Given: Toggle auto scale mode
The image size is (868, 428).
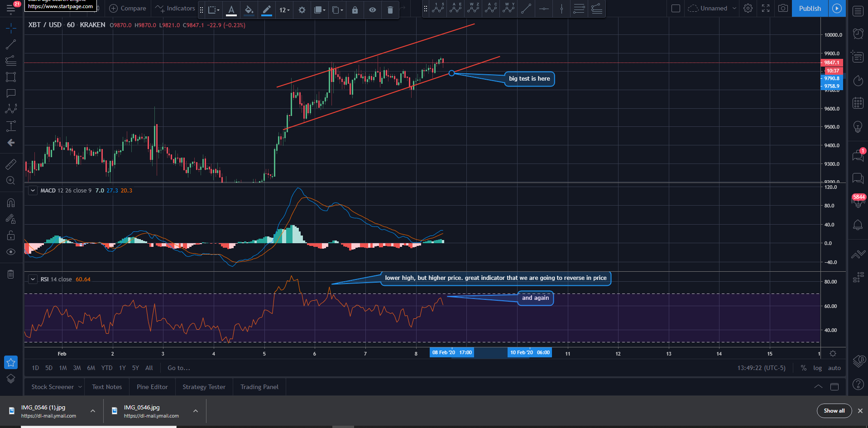Looking at the screenshot, I should 834,368.
